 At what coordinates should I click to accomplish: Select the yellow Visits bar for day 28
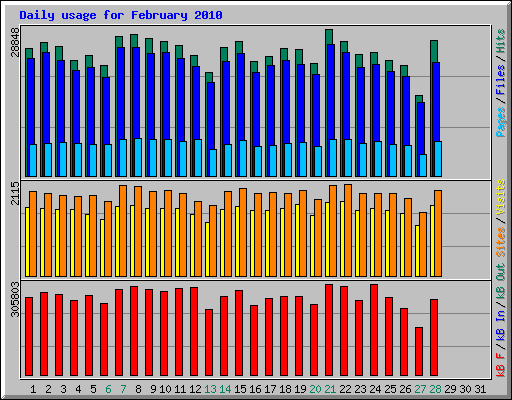pos(432,241)
